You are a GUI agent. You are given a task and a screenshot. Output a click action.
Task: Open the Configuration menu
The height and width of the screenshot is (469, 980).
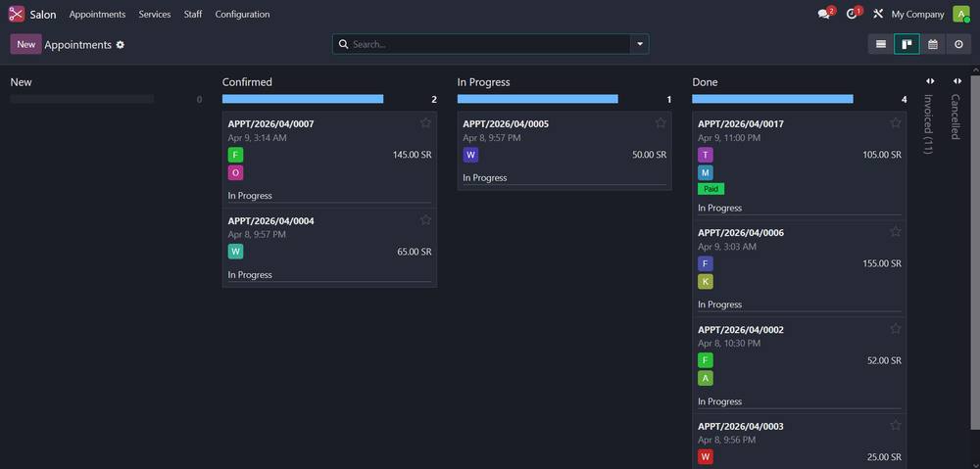click(242, 14)
